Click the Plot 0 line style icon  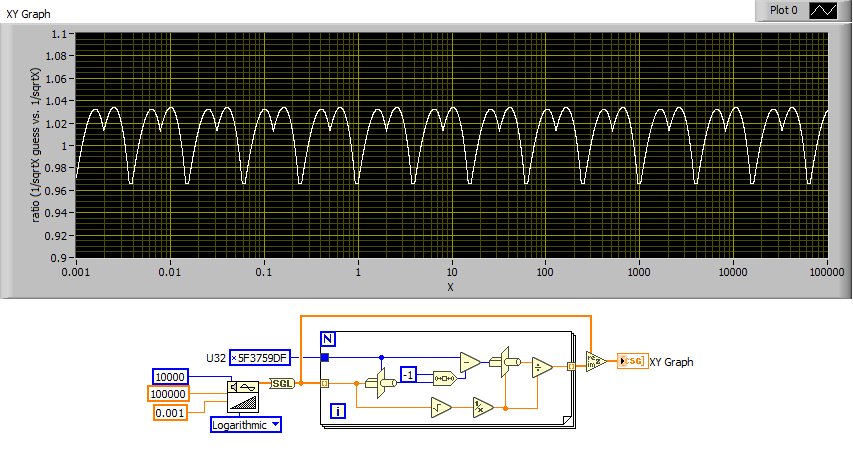pos(823,10)
